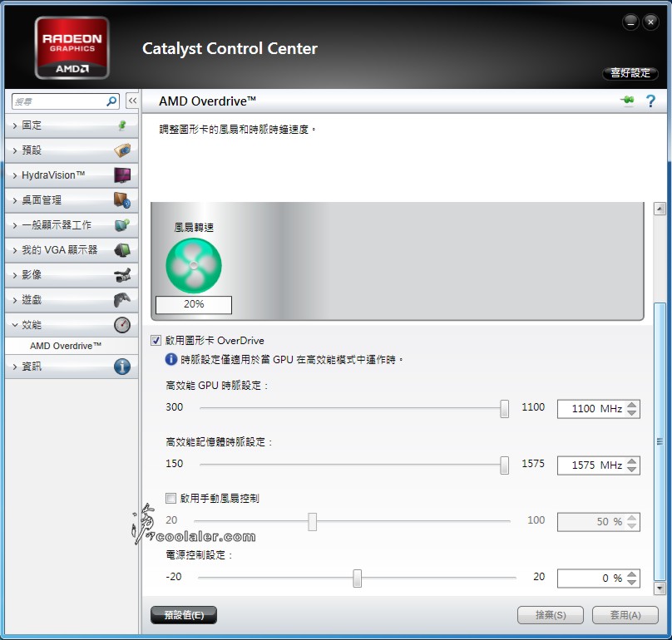The width and height of the screenshot is (672, 640).
Task: Click the 影像 video camera icon
Action: [x=122, y=275]
